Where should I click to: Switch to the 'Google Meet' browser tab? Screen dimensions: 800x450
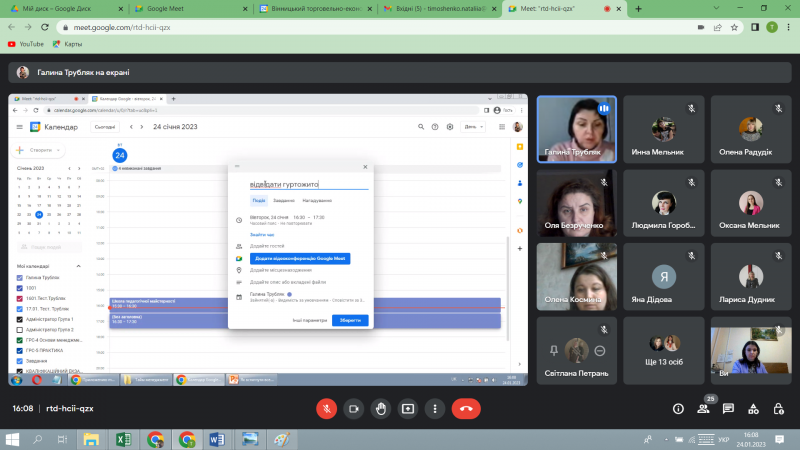189,9
